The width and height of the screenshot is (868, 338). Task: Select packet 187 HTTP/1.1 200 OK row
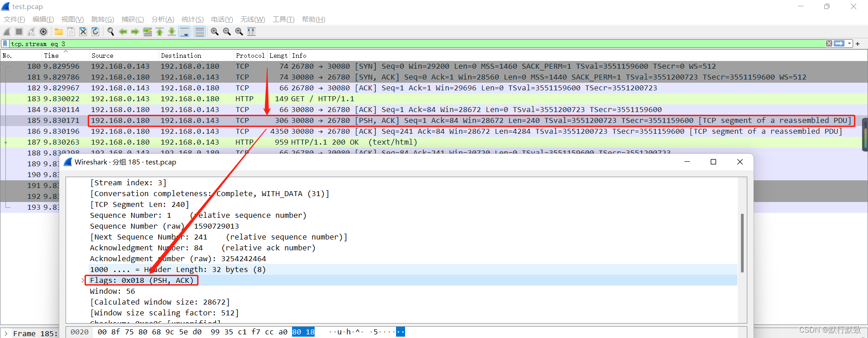tap(433, 142)
